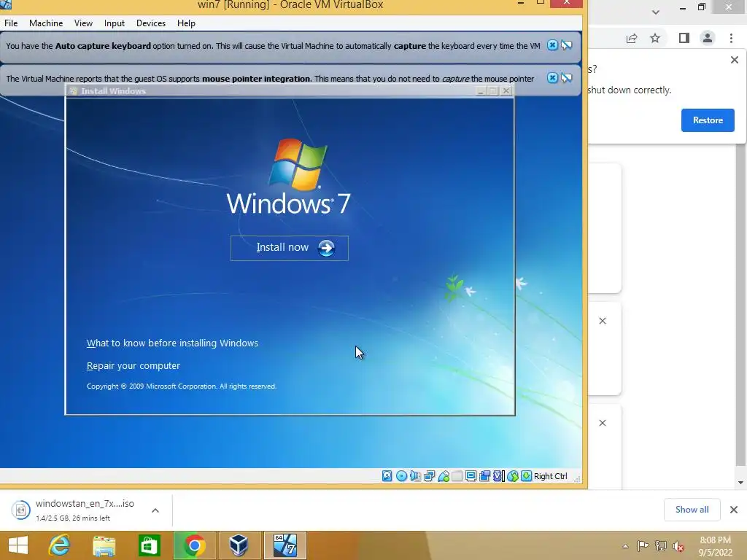747x560 pixels.
Task: Switch to Chrome in taskbar
Action: tap(194, 545)
